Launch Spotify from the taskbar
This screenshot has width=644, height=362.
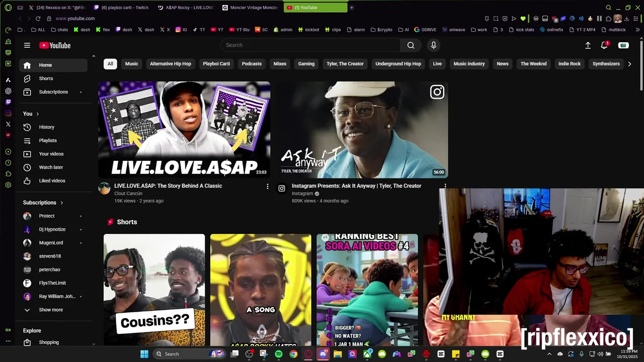279,354
